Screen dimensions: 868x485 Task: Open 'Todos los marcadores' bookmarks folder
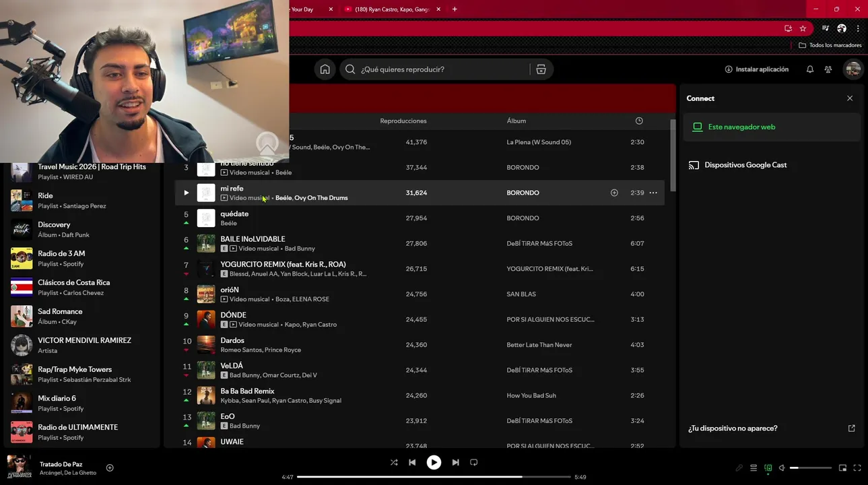830,45
